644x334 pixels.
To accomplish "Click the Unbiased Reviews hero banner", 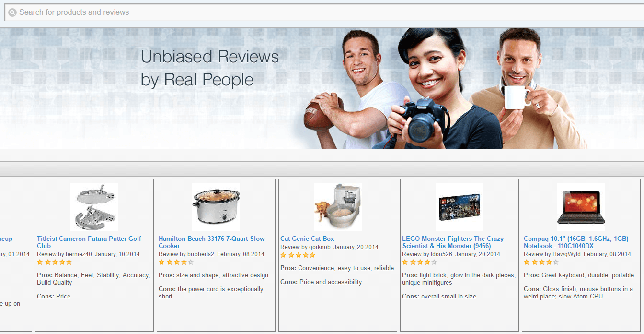I will pyautogui.click(x=322, y=88).
